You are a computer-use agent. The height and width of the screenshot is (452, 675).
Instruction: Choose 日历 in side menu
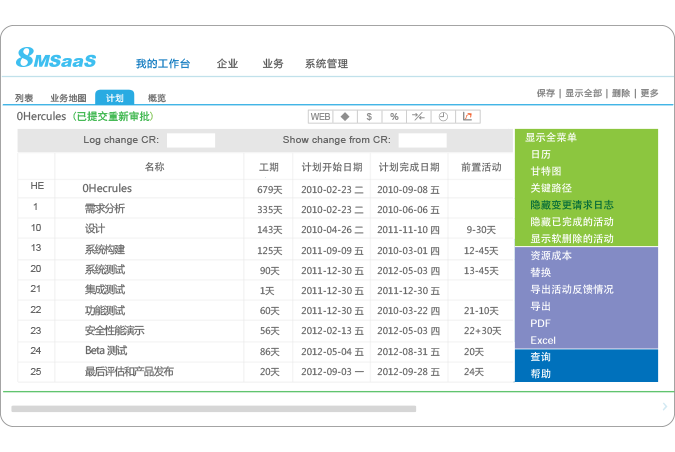[x=540, y=154]
